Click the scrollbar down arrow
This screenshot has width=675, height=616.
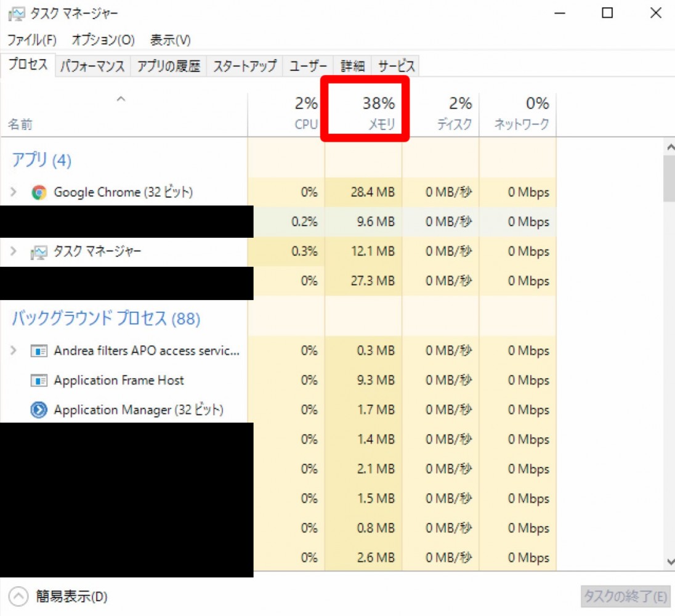click(670, 562)
